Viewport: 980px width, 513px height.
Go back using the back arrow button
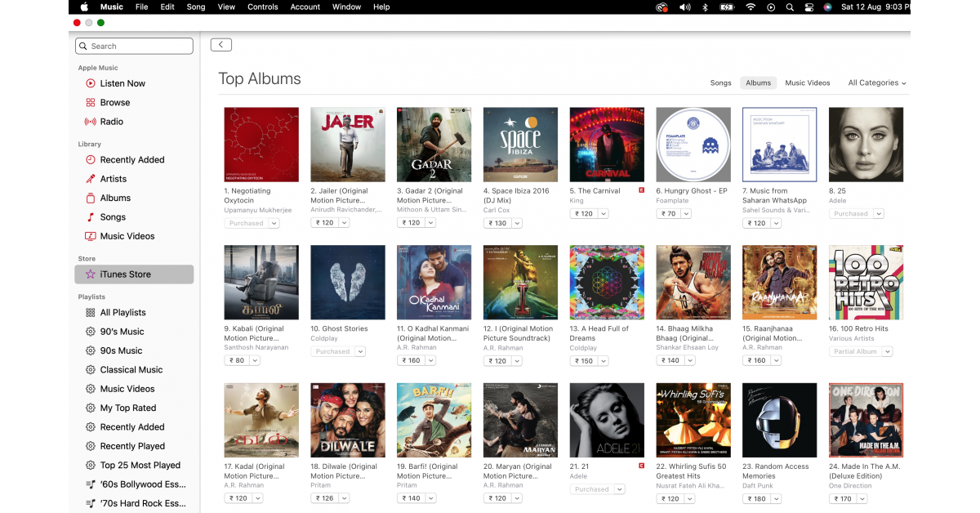pyautogui.click(x=220, y=45)
